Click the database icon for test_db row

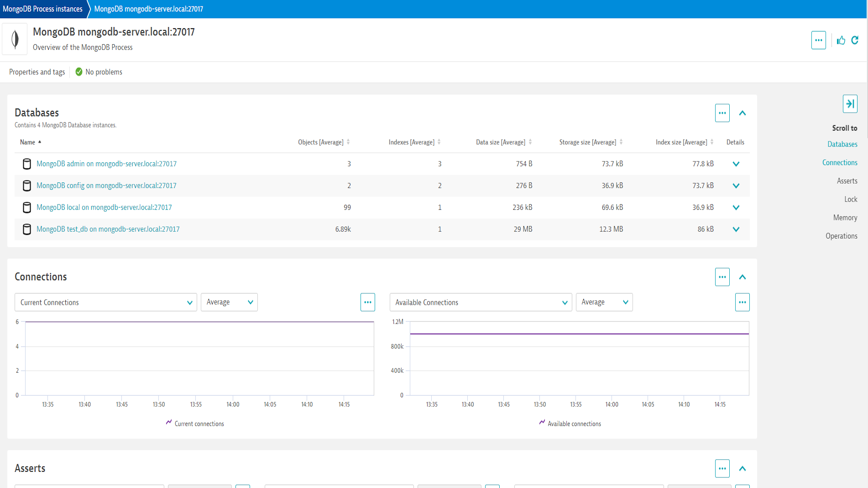[27, 229]
